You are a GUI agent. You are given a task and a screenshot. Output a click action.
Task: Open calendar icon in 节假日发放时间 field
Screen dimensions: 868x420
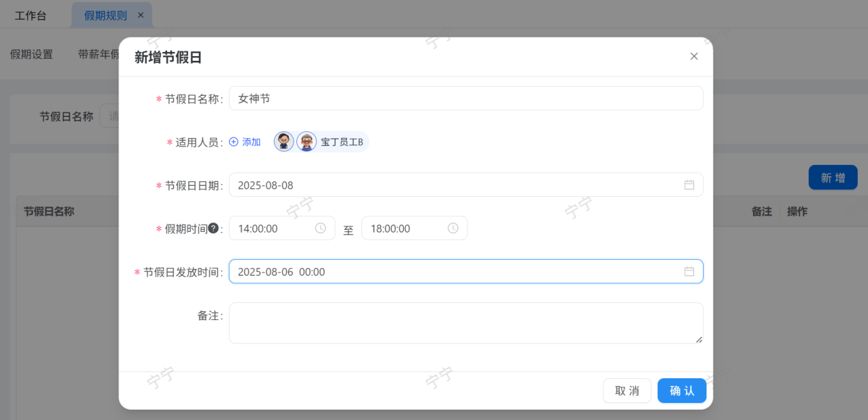[x=689, y=272]
